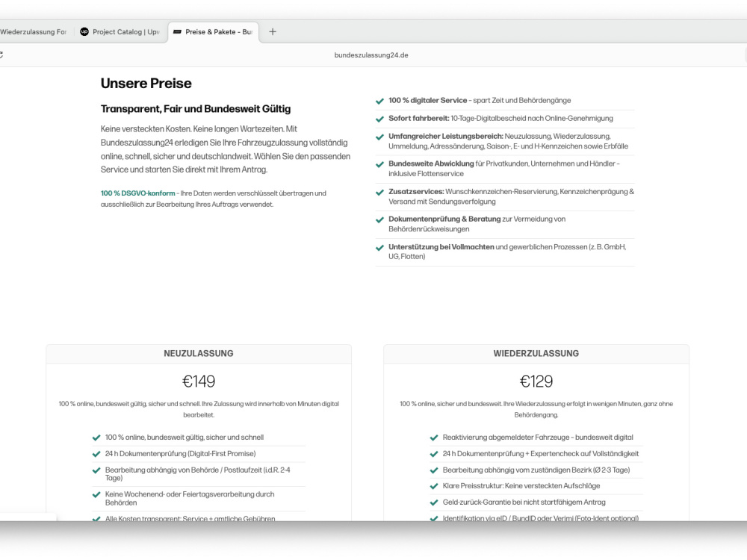
Task: Click the Unsere Preise heading
Action: (x=146, y=84)
